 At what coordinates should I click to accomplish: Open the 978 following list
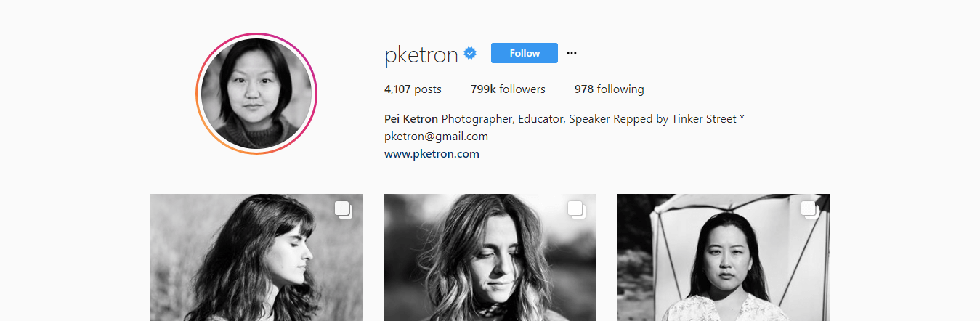609,89
